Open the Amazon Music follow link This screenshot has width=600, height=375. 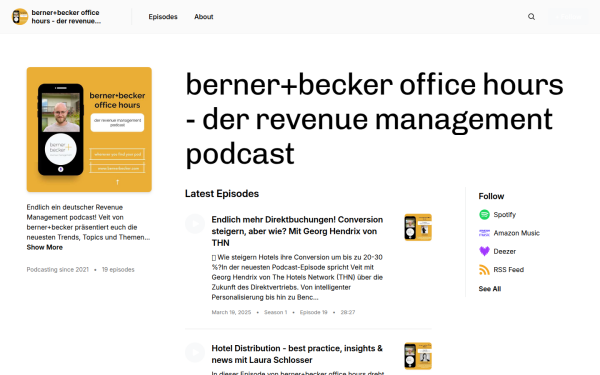517,233
